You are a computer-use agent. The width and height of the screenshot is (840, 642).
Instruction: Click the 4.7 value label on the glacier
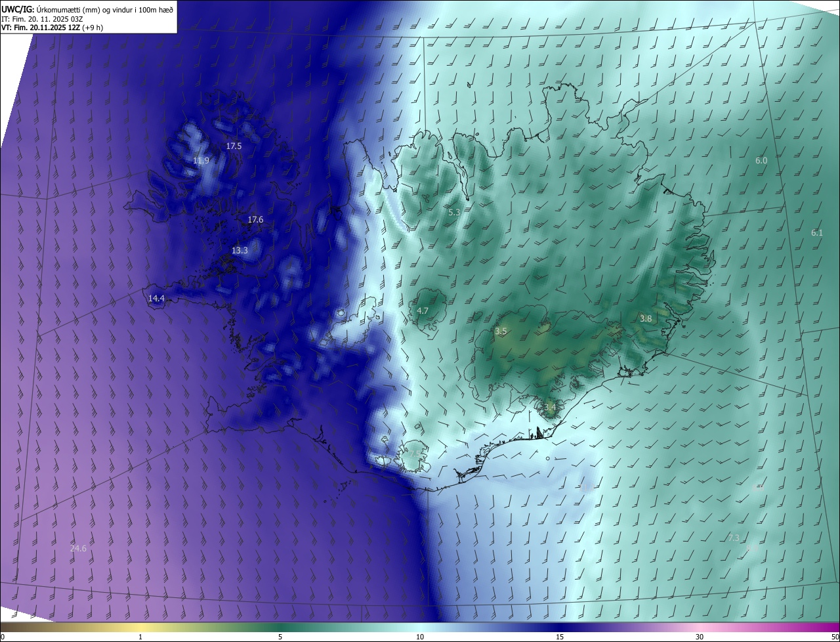click(423, 311)
